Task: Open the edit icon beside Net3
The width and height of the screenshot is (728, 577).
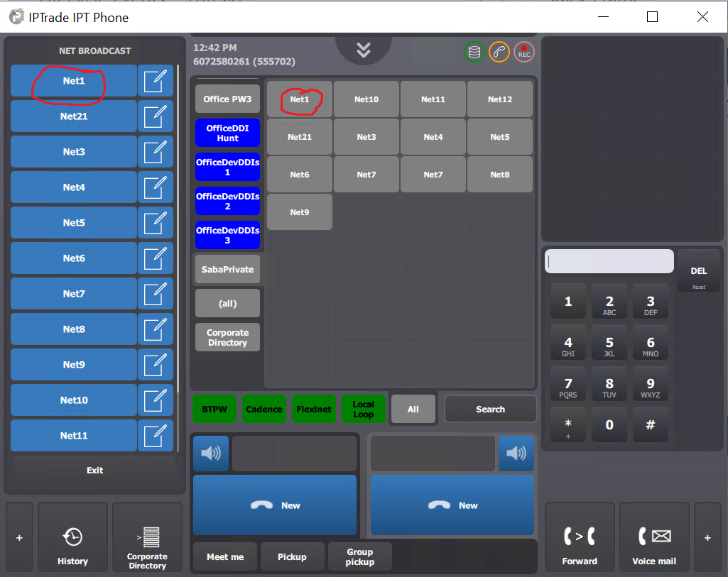Action: (x=155, y=152)
